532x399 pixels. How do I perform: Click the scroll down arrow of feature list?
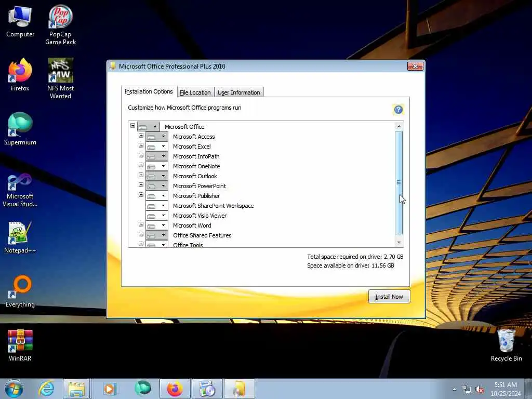399,242
